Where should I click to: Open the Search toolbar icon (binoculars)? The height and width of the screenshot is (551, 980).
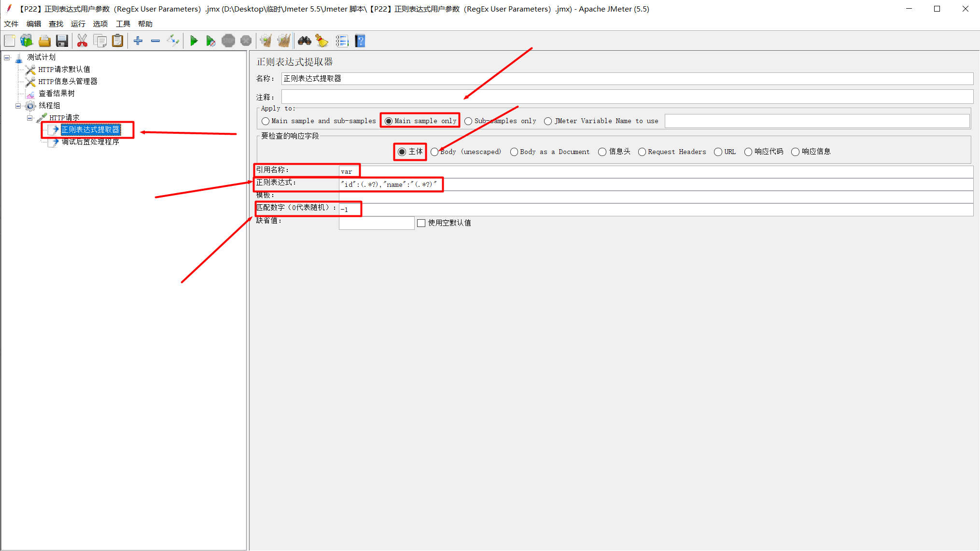coord(304,41)
